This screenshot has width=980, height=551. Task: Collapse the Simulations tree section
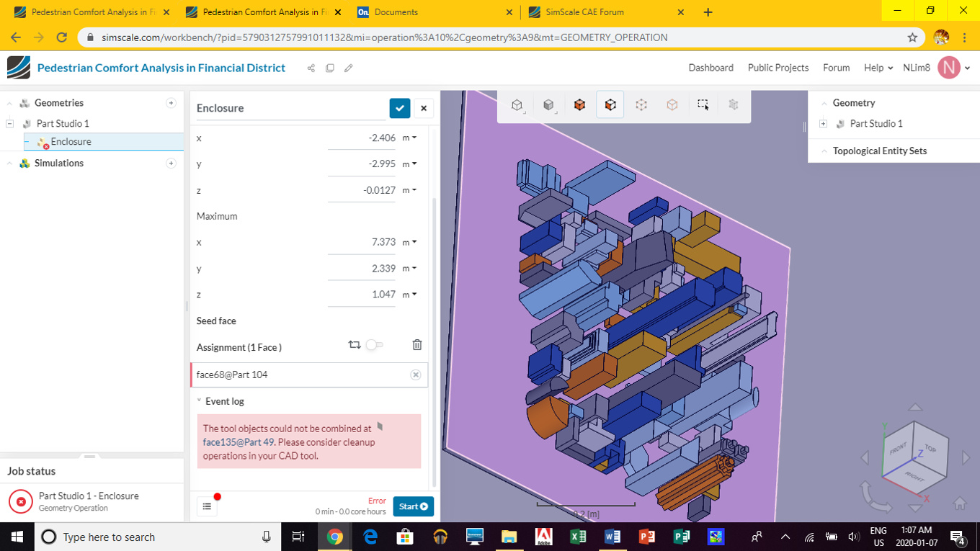tap(9, 163)
